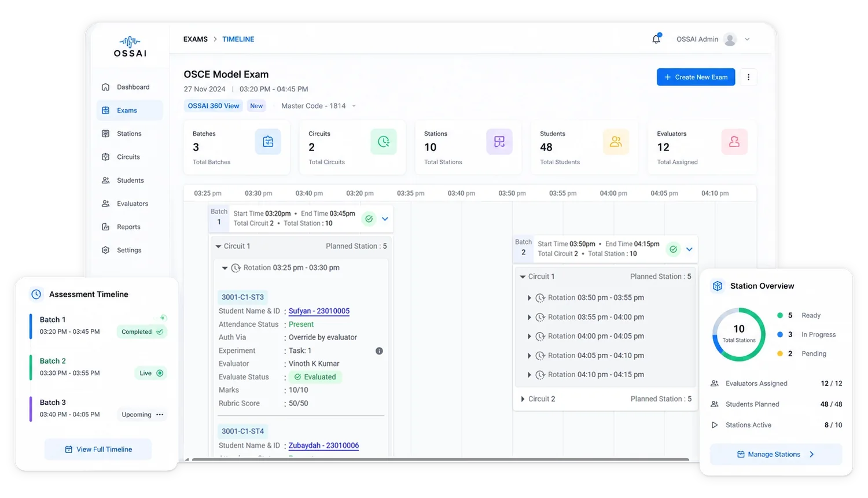Click the Evaluators Assigned people icon
Viewport: 868px width, 498px height.
tap(715, 383)
